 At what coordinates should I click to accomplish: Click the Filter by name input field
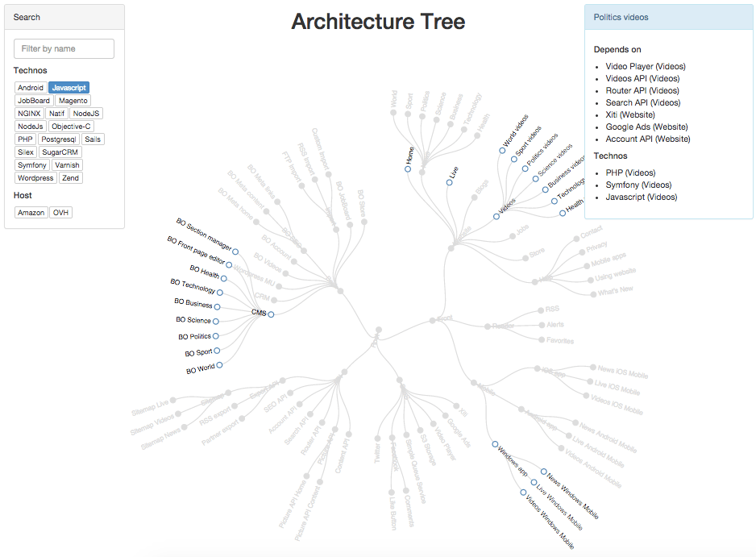pyautogui.click(x=64, y=48)
